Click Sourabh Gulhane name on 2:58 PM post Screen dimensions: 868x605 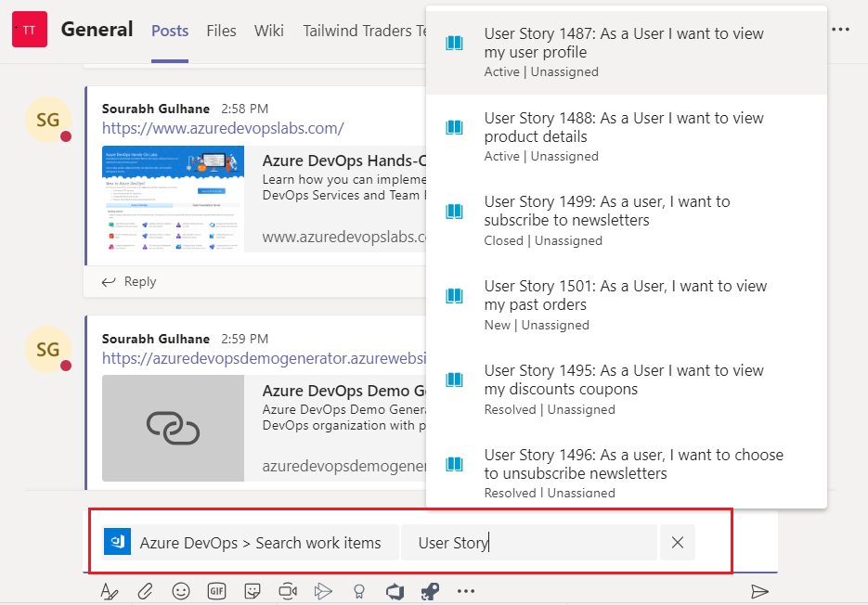tap(156, 109)
